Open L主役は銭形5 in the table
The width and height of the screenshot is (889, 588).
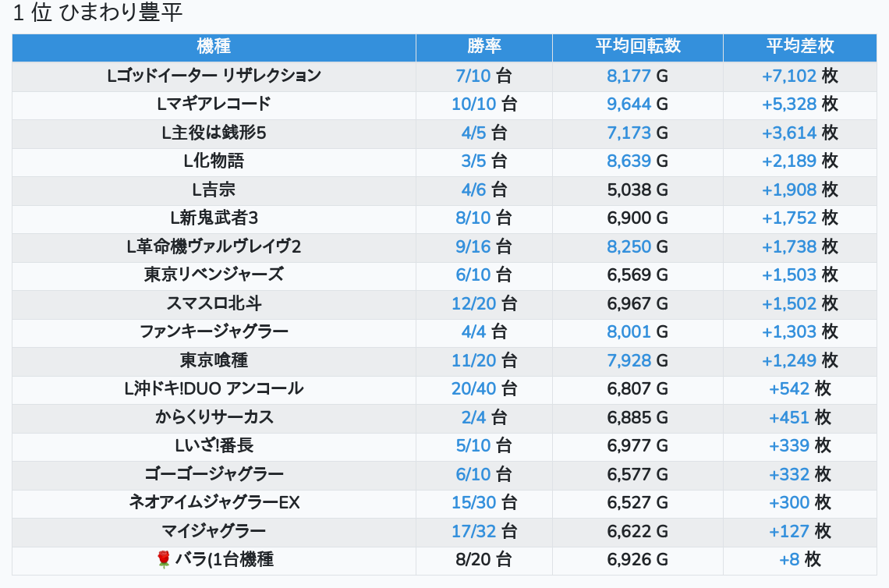point(214,133)
